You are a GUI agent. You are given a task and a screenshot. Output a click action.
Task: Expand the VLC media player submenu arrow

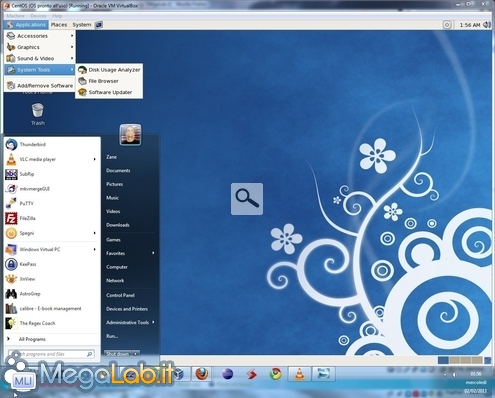tap(95, 159)
